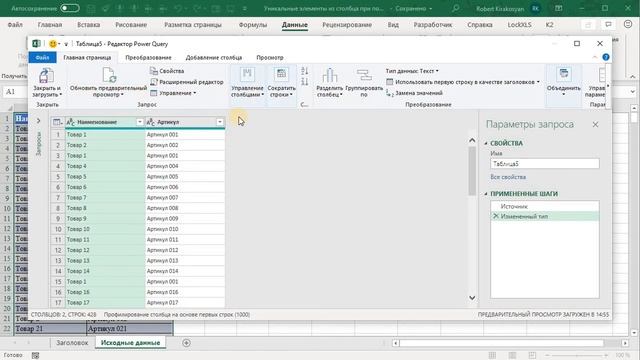Sort descending with the Z-A icon

coord(304,82)
